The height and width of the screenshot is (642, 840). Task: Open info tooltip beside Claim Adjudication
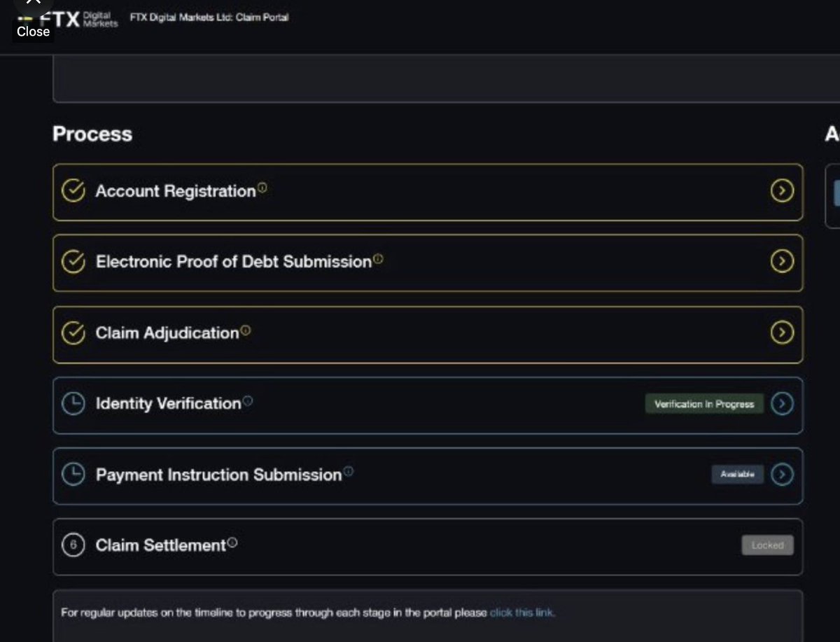246,330
